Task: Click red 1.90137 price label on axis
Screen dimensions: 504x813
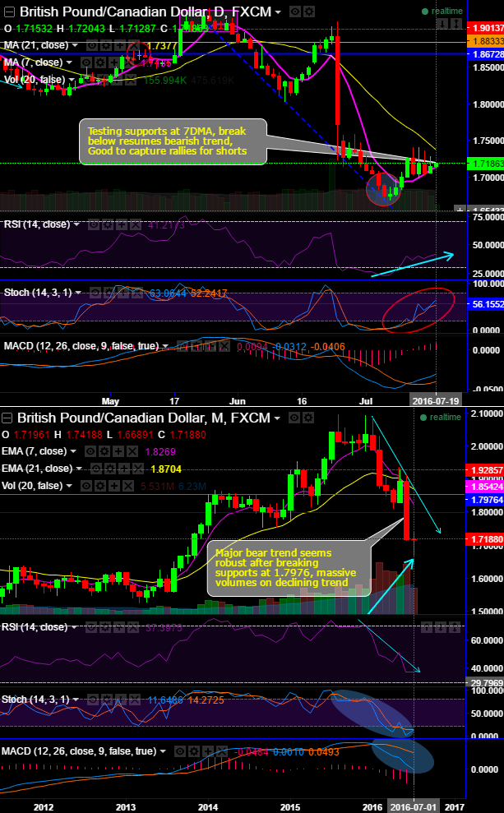Action: point(485,28)
